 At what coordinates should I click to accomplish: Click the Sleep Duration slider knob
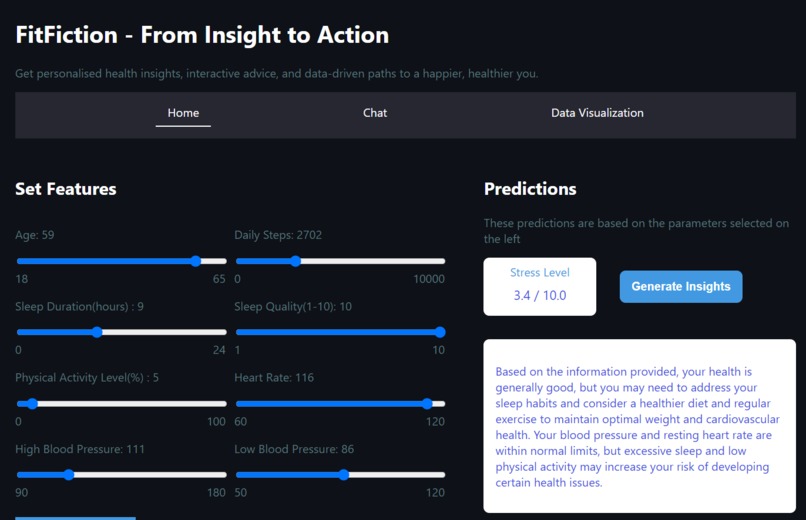[x=97, y=332]
